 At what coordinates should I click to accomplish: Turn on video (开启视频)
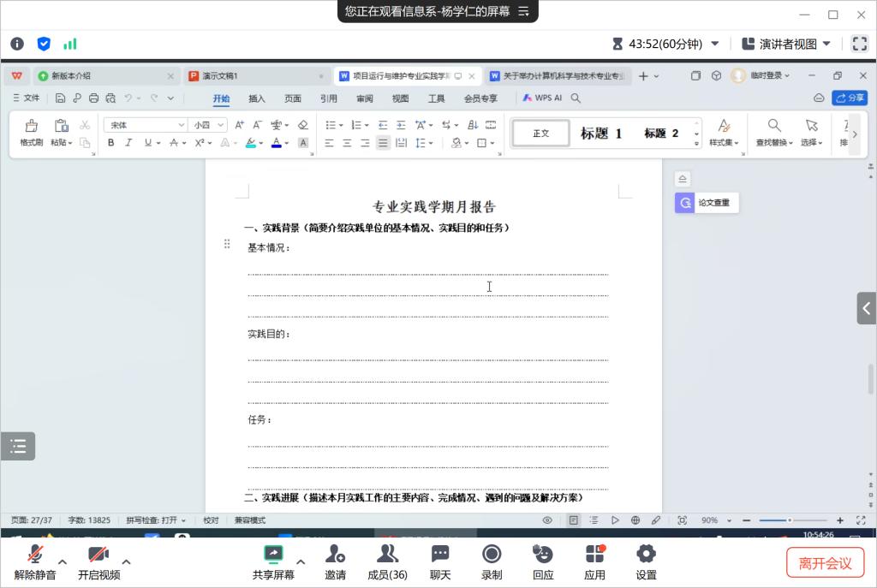click(98, 555)
